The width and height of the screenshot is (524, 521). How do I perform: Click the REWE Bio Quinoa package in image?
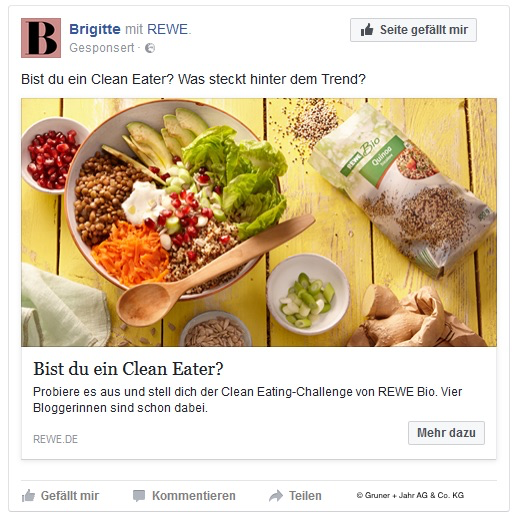click(x=404, y=190)
